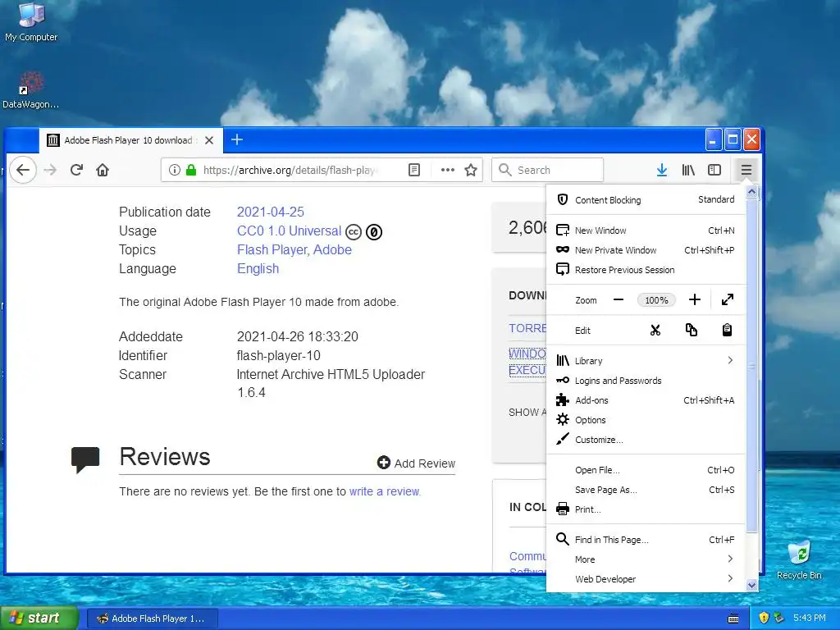Go back with the browser back arrow

coord(22,171)
